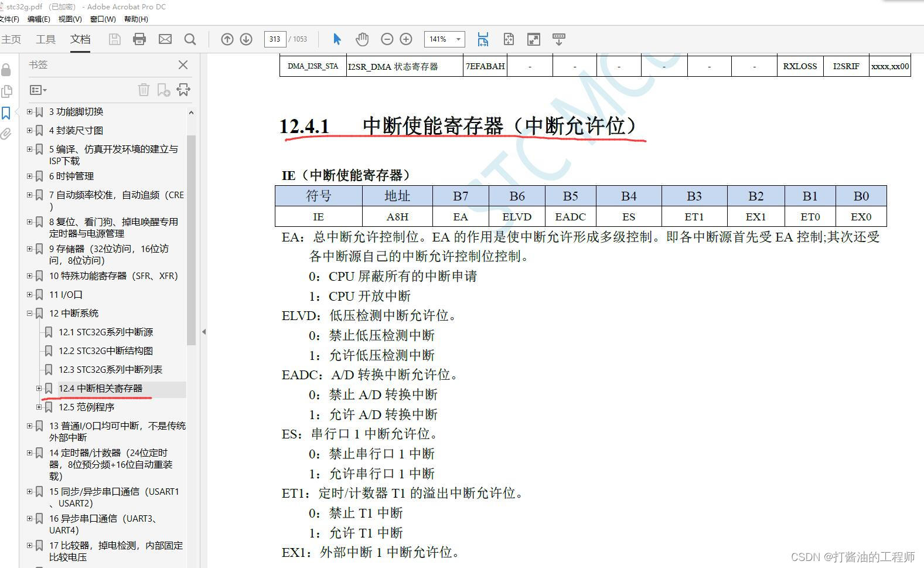Add a new bookmark icon

[x=163, y=90]
